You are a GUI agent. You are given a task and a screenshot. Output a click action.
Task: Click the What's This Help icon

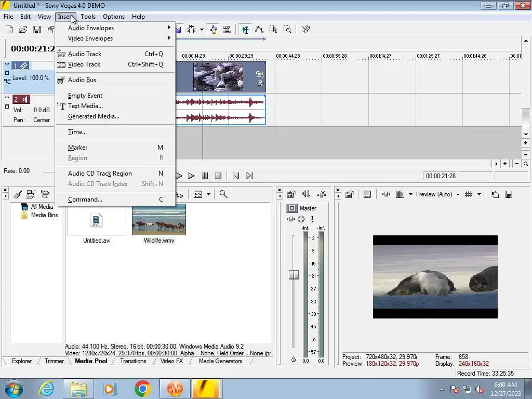[x=305, y=30]
